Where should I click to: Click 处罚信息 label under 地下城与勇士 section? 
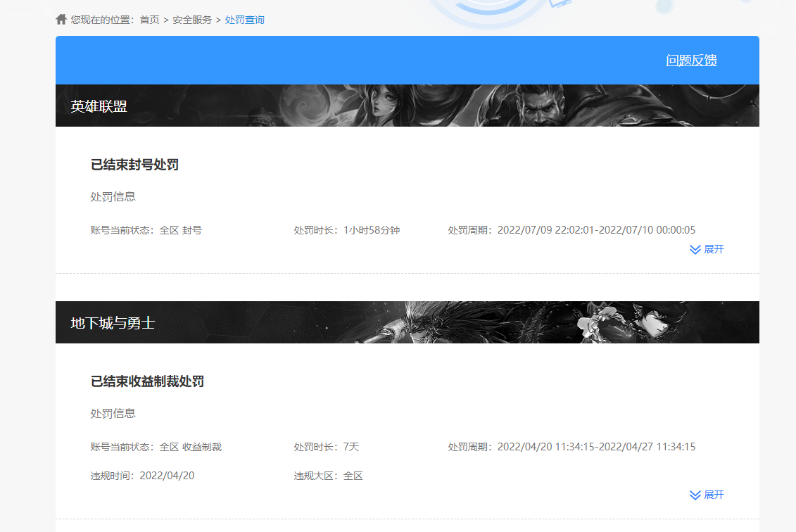click(113, 413)
